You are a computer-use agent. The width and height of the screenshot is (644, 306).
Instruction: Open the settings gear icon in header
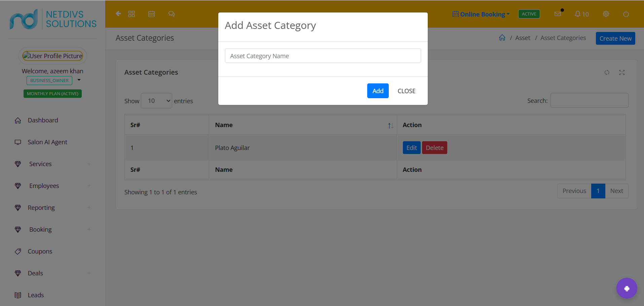[606, 14]
